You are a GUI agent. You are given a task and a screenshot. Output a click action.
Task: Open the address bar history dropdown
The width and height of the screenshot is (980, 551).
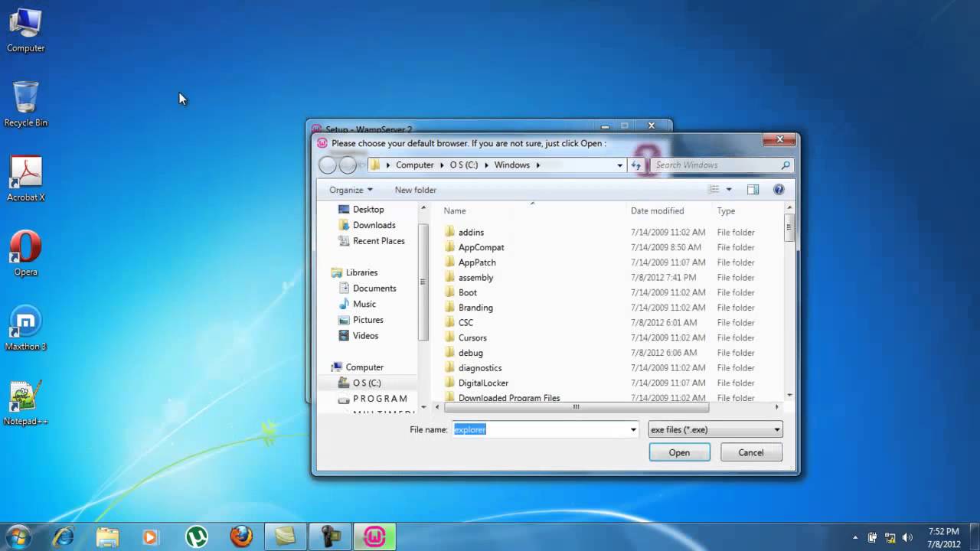coord(620,165)
